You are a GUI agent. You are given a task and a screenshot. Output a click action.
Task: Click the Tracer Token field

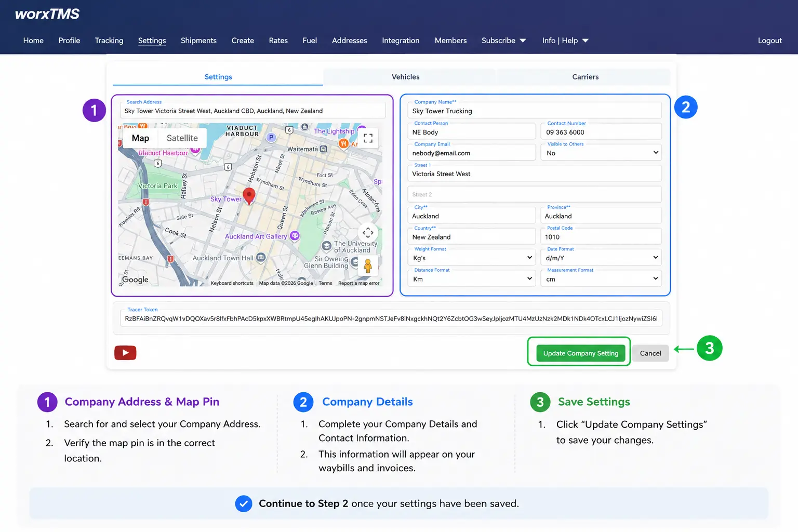tap(391, 318)
